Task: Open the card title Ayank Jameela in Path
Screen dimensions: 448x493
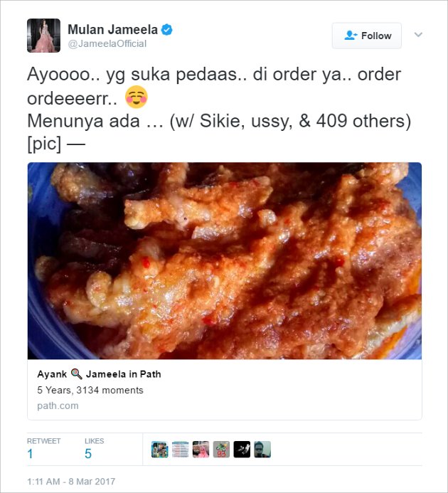Action: (99, 374)
